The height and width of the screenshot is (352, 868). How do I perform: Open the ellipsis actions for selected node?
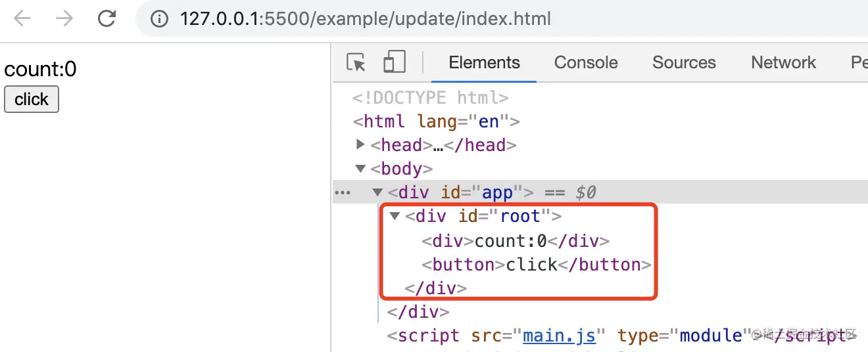click(x=343, y=193)
